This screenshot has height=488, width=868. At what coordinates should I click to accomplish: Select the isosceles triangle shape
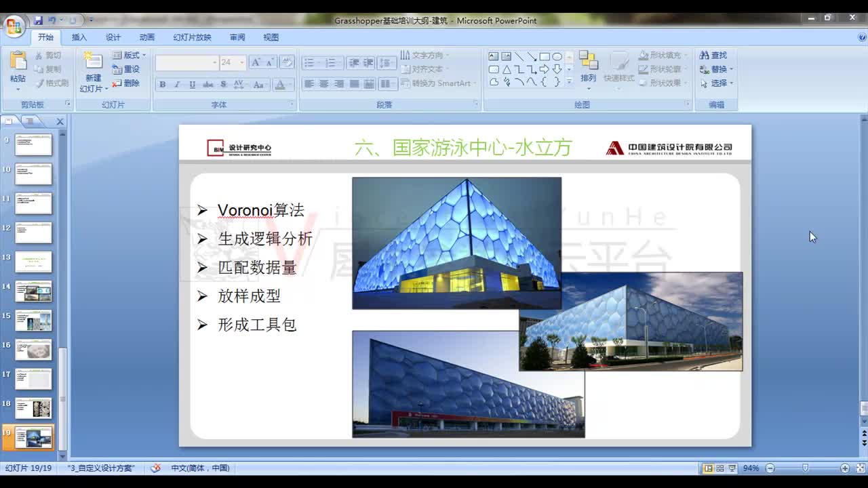click(507, 69)
